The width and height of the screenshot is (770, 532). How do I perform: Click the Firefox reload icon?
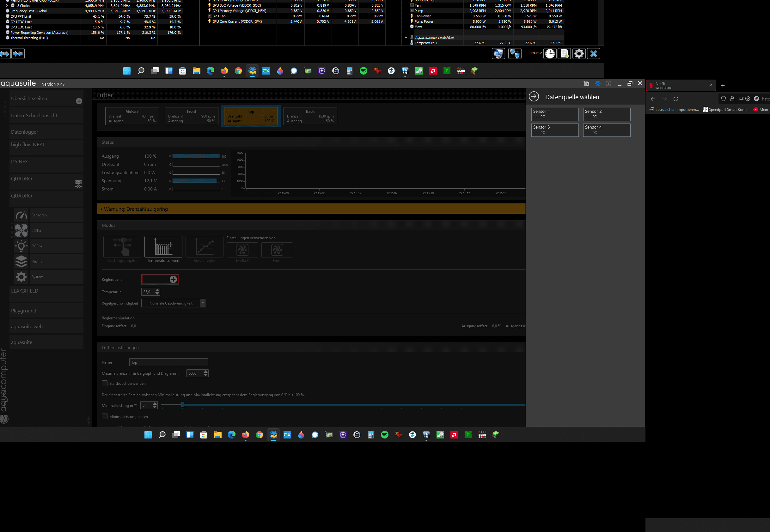[675, 99]
